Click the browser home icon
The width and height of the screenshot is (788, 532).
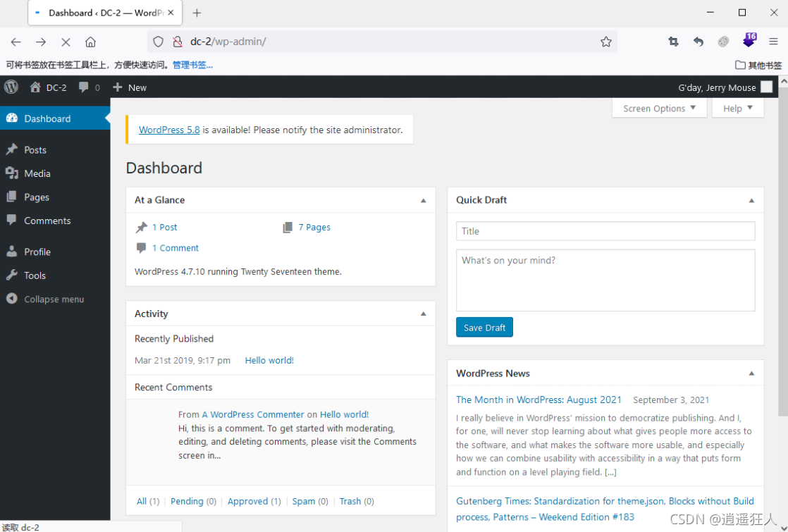pyautogui.click(x=90, y=42)
